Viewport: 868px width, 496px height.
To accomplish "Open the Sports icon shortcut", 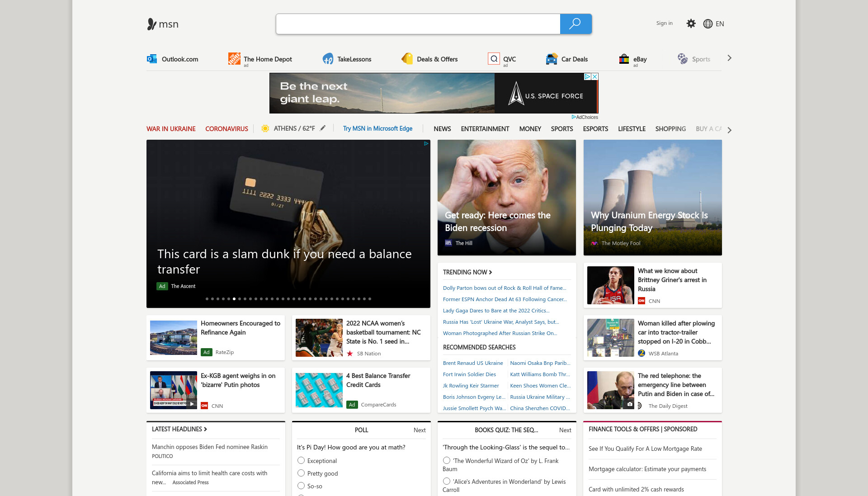I will [683, 59].
